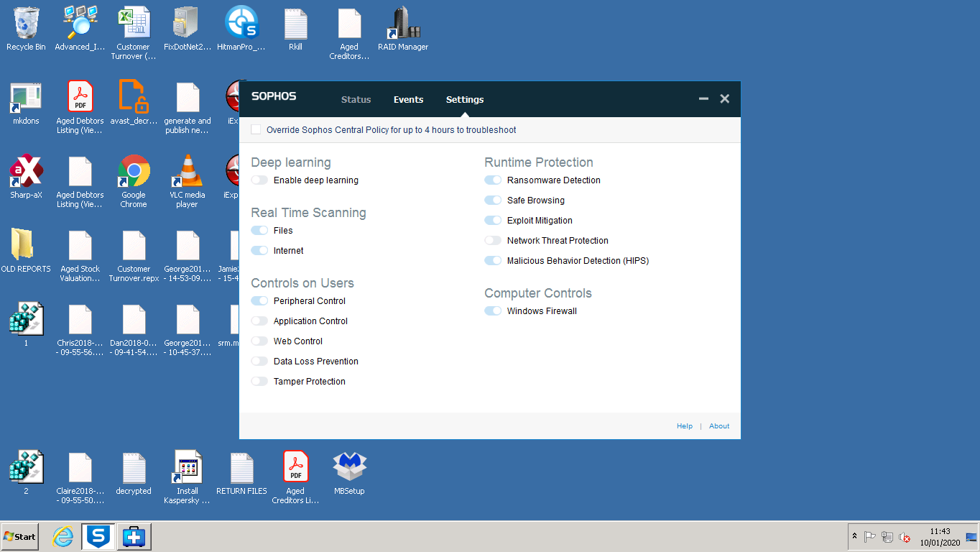Image resolution: width=980 pixels, height=552 pixels.
Task: Select the Settings tab
Action: coord(465,100)
